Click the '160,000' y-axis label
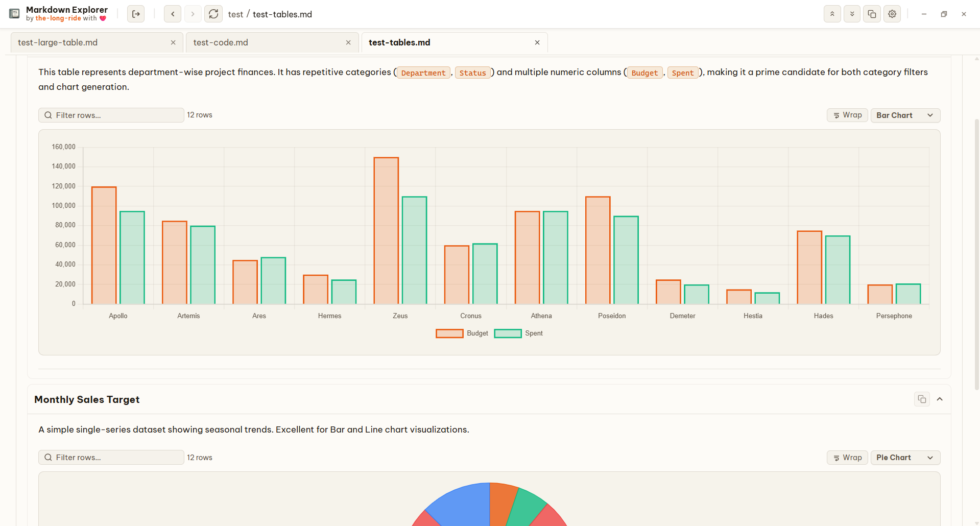 coord(63,147)
